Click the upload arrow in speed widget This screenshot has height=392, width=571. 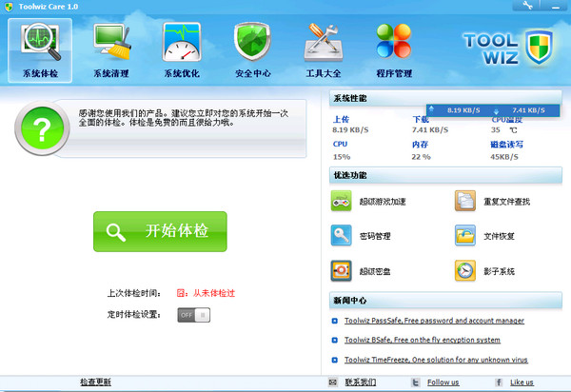pyautogui.click(x=431, y=108)
